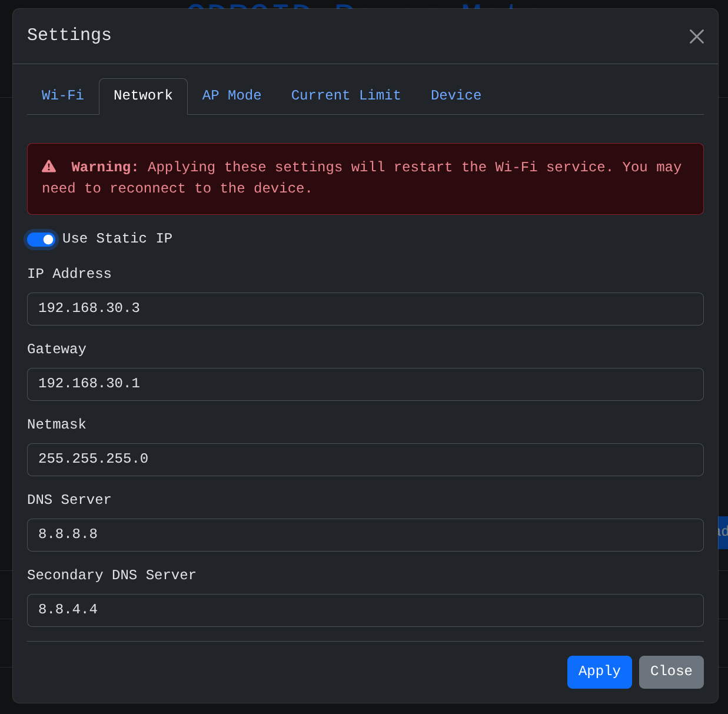Select the Netmask field showing 255.255.255.0
Screen dimensions: 728x714
365,460
